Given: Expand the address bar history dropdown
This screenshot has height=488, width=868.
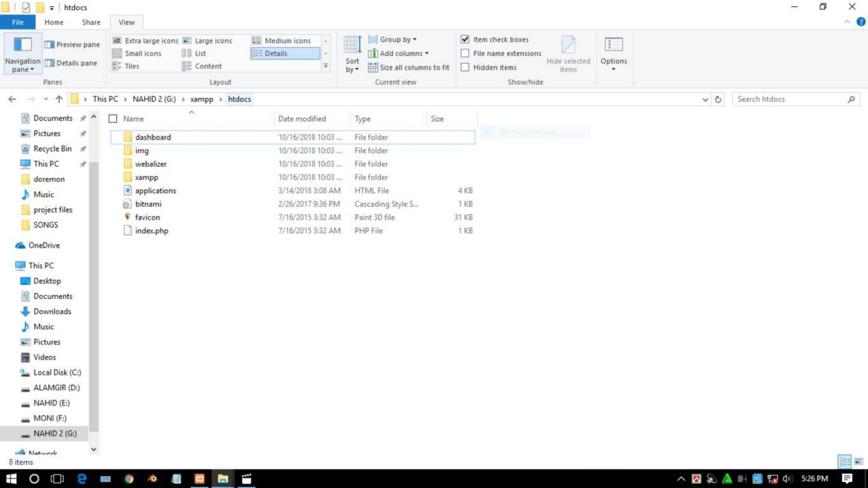Looking at the screenshot, I should pos(705,99).
